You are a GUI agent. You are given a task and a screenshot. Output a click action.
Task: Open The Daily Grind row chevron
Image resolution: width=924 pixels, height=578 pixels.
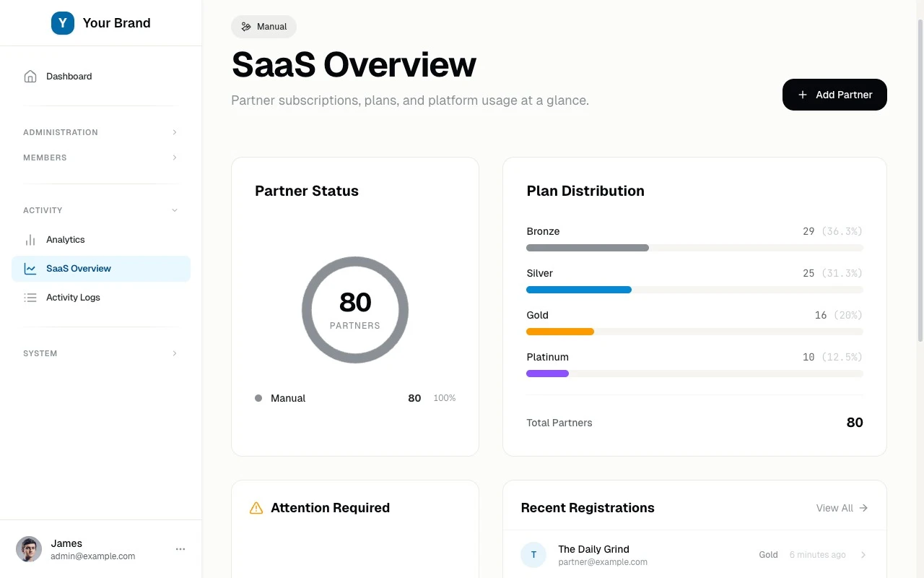[863, 555]
